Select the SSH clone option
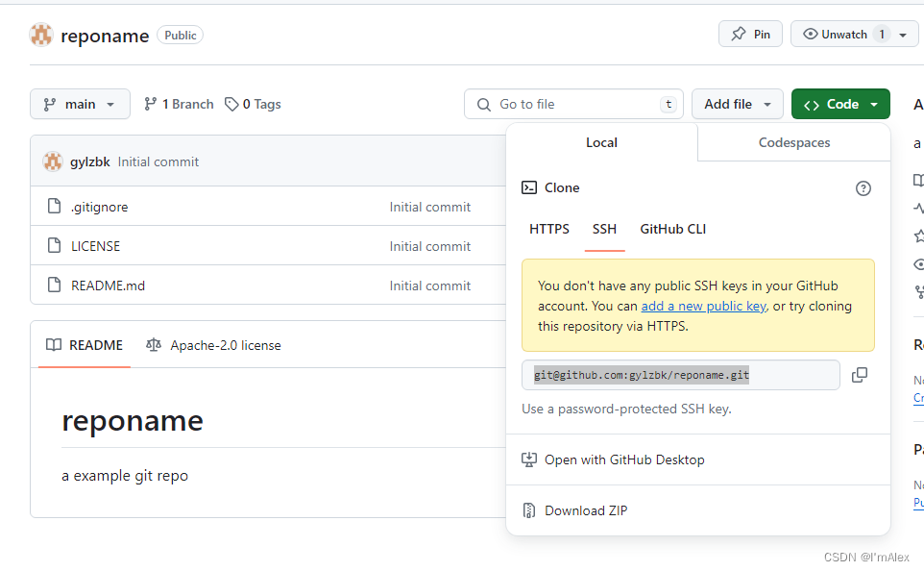The height and width of the screenshot is (571, 924). tap(604, 229)
